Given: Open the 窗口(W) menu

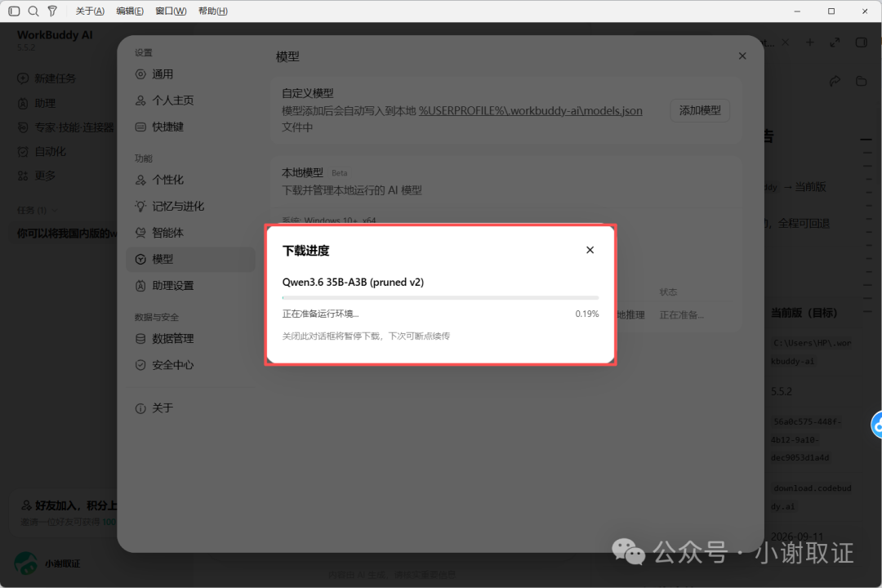Looking at the screenshot, I should 171,11.
